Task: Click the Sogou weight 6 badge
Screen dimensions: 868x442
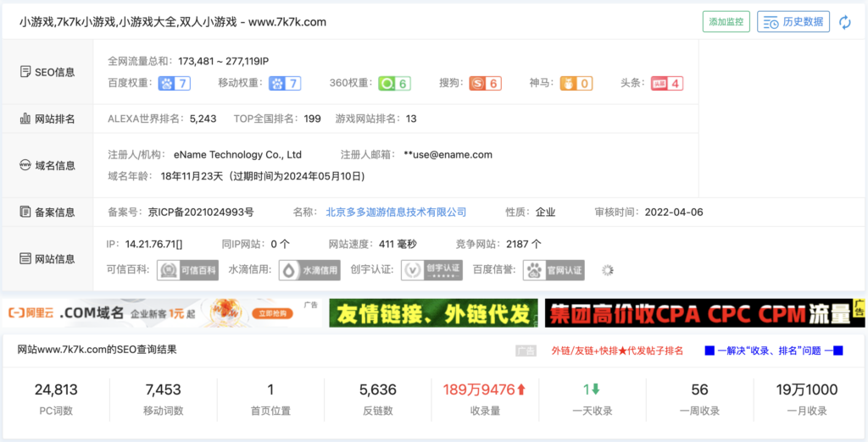Action: click(486, 84)
